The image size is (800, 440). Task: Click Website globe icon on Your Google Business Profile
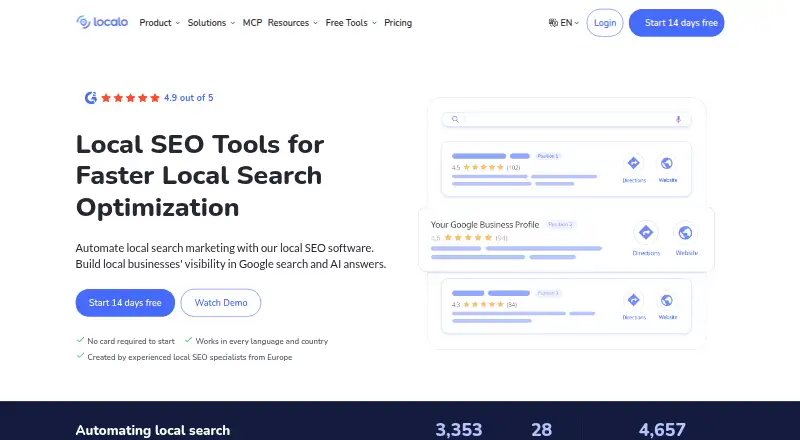685,233
